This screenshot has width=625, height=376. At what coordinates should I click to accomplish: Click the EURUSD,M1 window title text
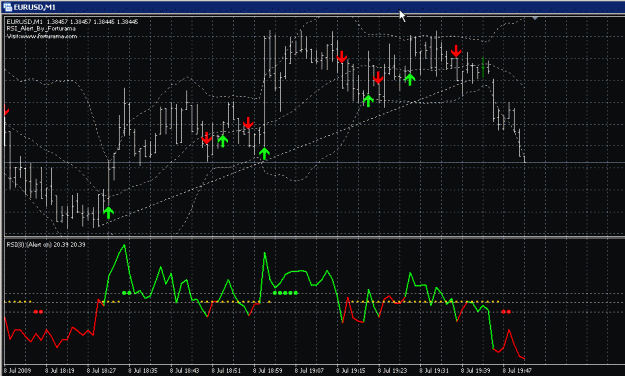point(34,7)
